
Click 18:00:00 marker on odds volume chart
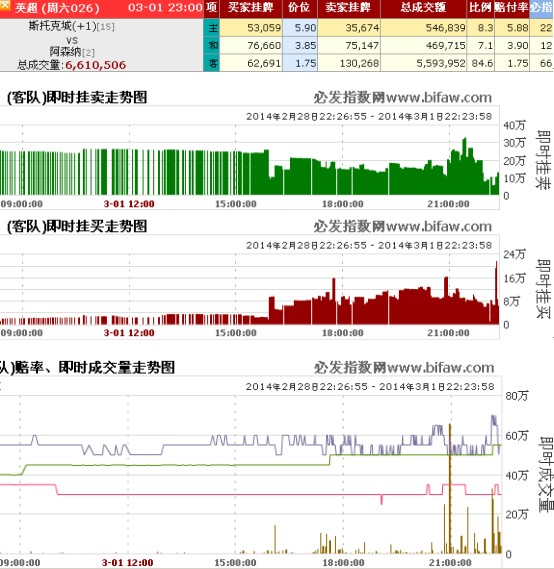pos(343,563)
